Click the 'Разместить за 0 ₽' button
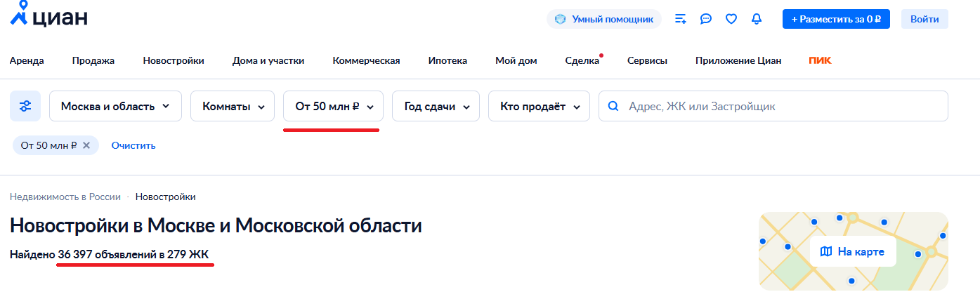The image size is (980, 299). click(x=836, y=19)
